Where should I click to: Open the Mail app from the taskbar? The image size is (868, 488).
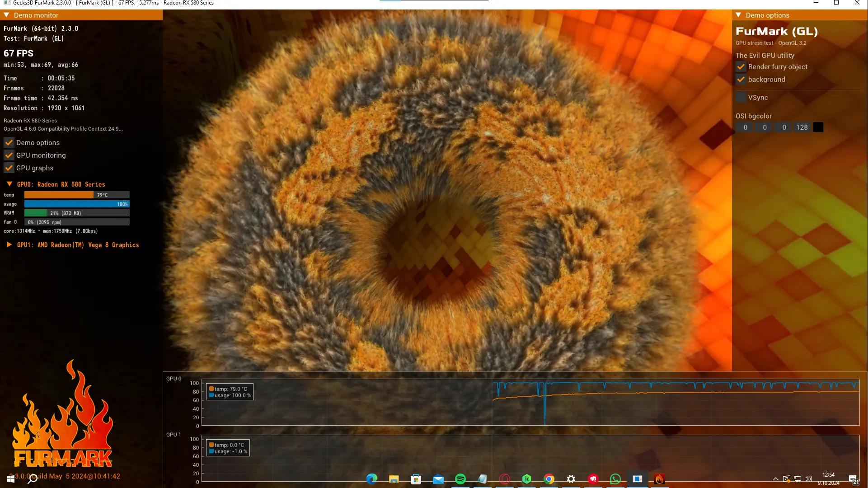[438, 479]
